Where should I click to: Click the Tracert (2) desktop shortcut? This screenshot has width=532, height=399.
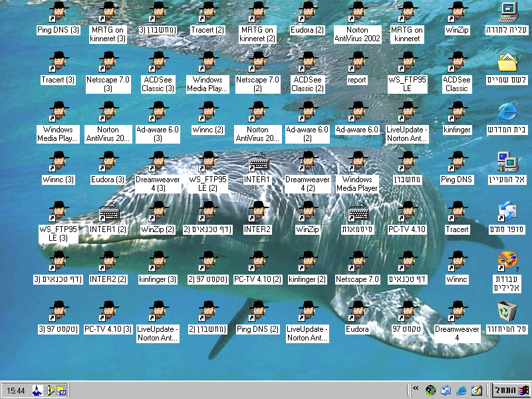(207, 19)
